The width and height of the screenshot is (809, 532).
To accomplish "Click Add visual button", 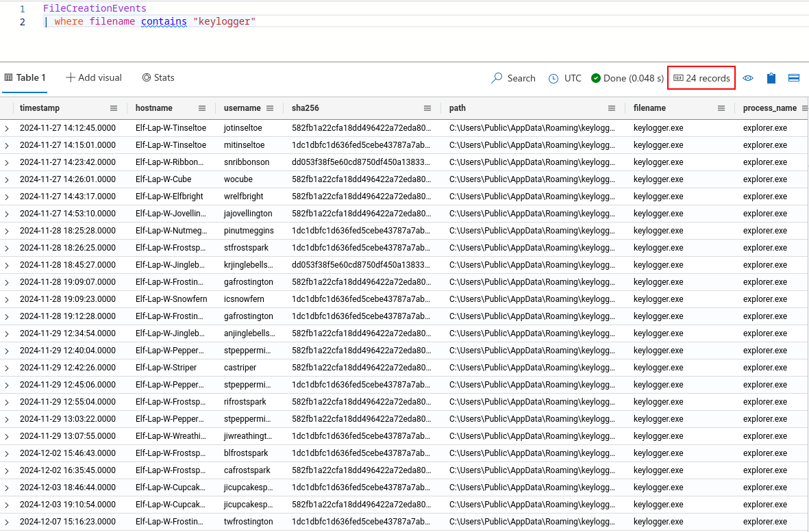I will click(x=94, y=77).
